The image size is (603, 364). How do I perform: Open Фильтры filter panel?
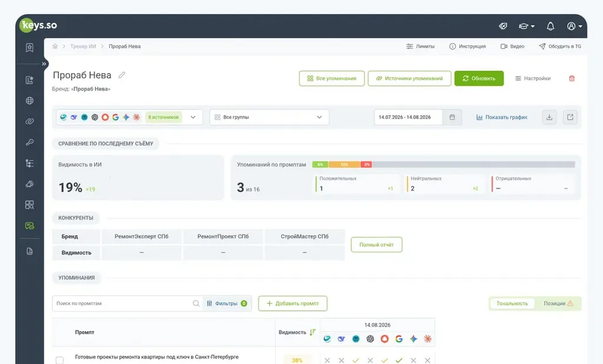(x=227, y=303)
